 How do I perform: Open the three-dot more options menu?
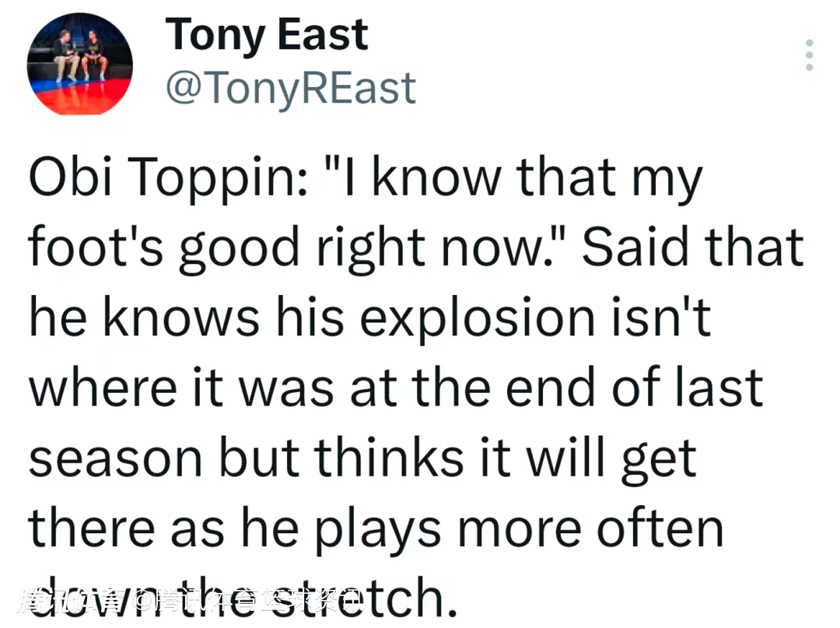pyautogui.click(x=809, y=55)
